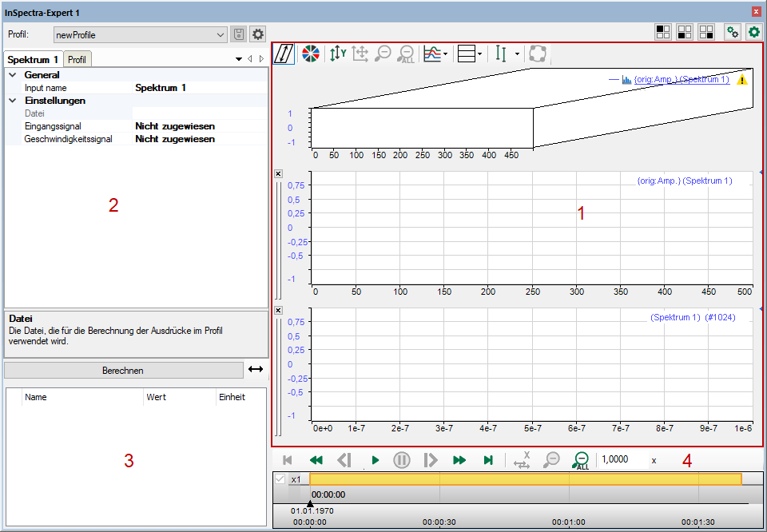This screenshot has width=767, height=532.
Task: Click the fast rewind button
Action: pos(316,460)
